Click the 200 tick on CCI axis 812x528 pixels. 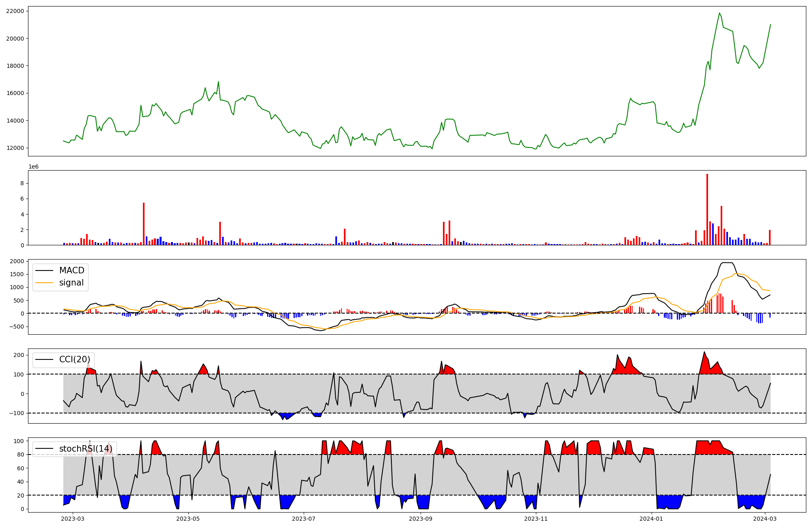(19, 355)
